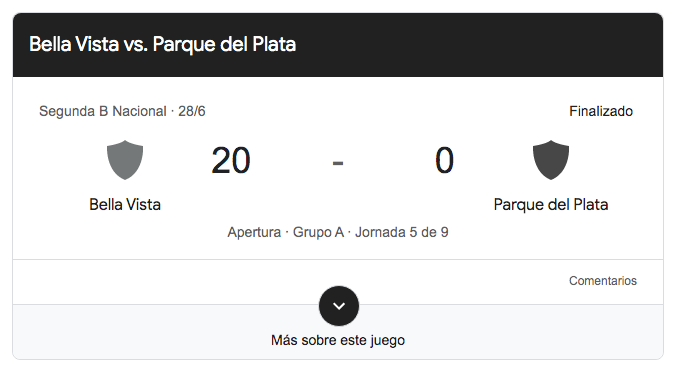684x381 pixels.
Task: Click the dash between the two scores
Action: tap(338, 163)
